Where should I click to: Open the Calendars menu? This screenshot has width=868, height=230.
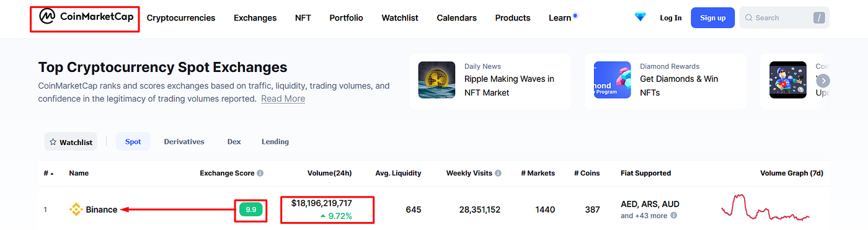point(457,18)
